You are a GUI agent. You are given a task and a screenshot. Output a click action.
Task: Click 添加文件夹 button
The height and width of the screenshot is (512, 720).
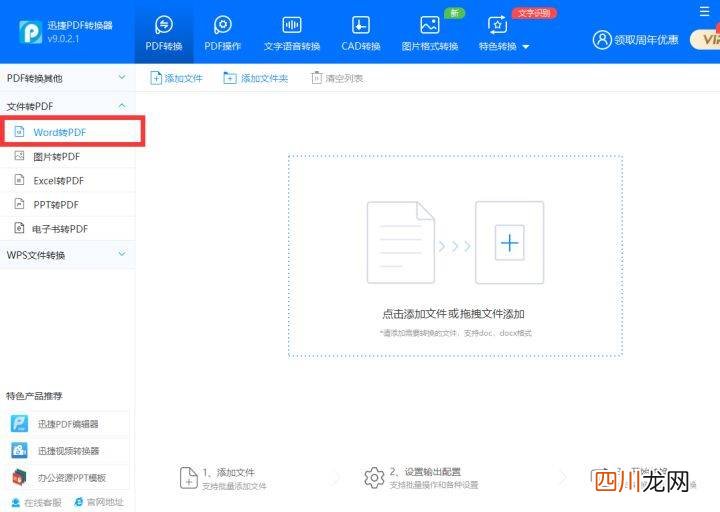pyautogui.click(x=255, y=79)
